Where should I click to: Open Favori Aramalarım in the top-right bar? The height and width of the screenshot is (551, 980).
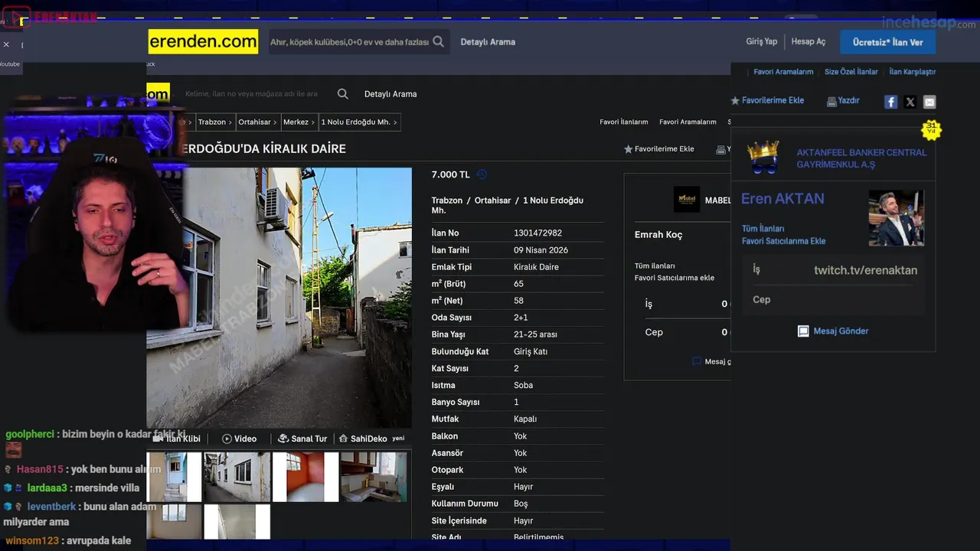coord(783,72)
